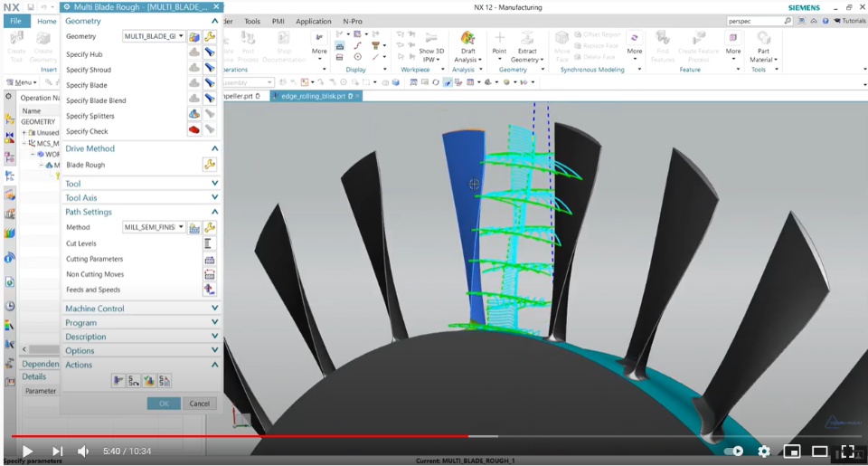
Task: Collapse the Drive Method section
Action: click(x=215, y=148)
